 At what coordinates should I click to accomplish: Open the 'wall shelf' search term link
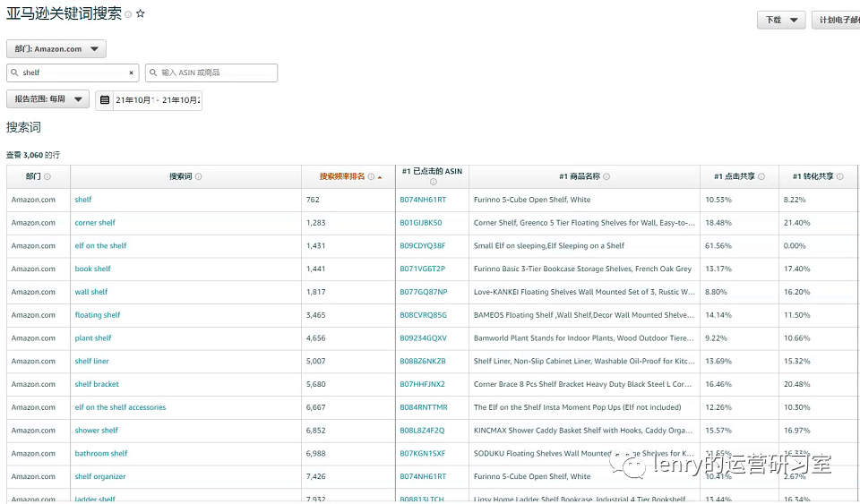click(91, 292)
